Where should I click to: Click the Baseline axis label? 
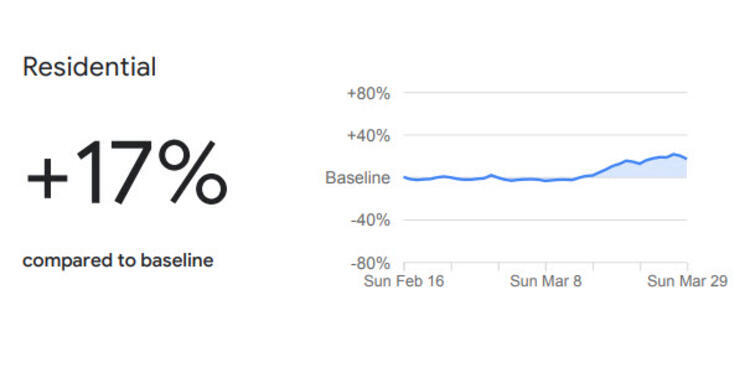[358, 178]
